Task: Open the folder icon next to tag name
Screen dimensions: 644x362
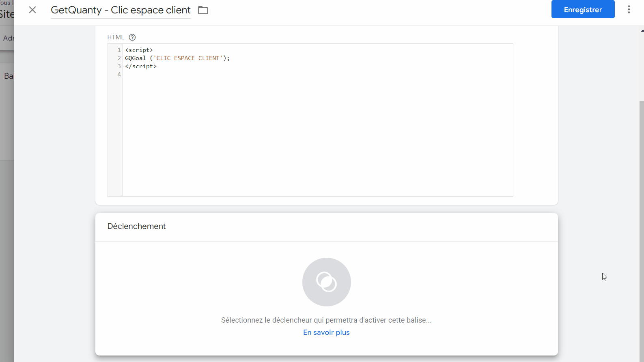Action: pyautogui.click(x=203, y=10)
